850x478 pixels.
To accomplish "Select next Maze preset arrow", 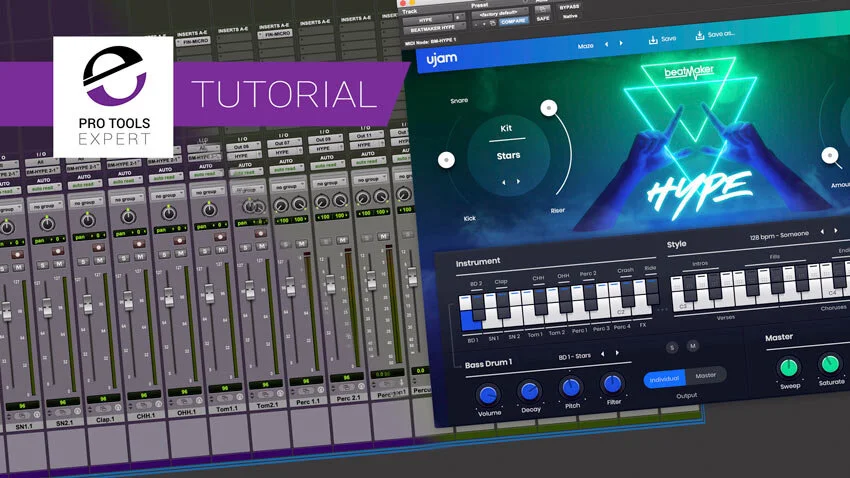I will tap(621, 43).
